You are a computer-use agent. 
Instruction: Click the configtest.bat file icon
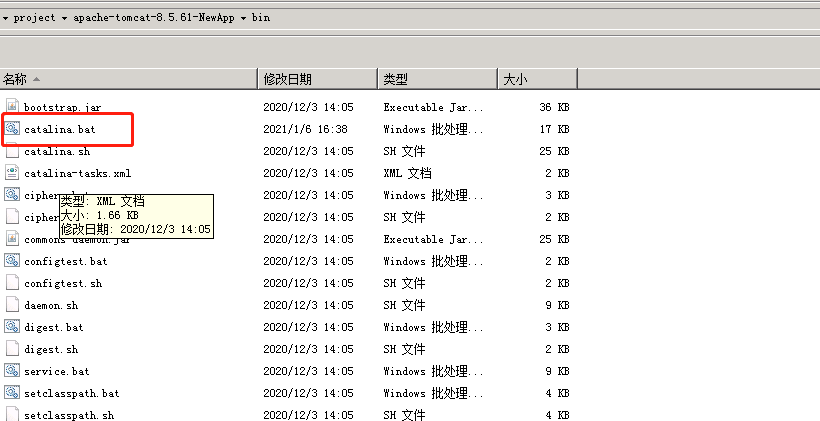12,260
